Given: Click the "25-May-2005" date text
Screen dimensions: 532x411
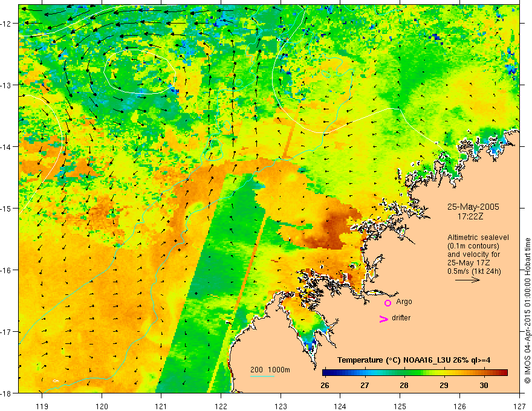Looking at the screenshot, I should coord(473,207).
